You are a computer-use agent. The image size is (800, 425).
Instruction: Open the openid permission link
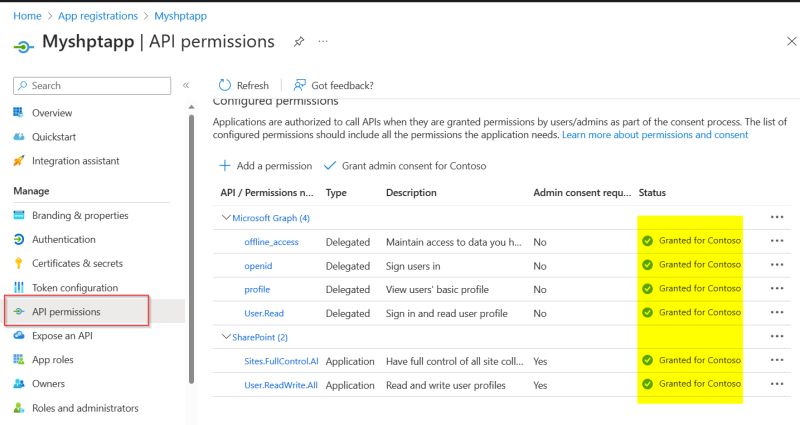tap(258, 266)
